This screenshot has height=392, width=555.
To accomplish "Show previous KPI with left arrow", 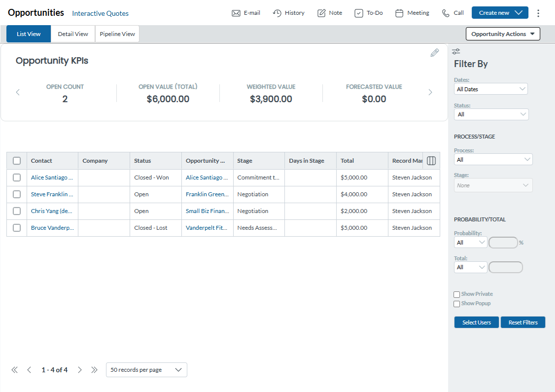I will click(18, 92).
